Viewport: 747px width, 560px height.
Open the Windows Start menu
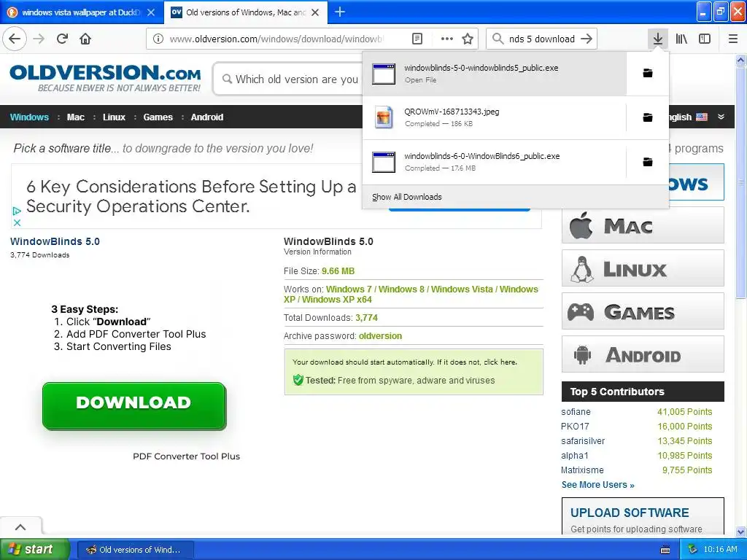tap(34, 549)
